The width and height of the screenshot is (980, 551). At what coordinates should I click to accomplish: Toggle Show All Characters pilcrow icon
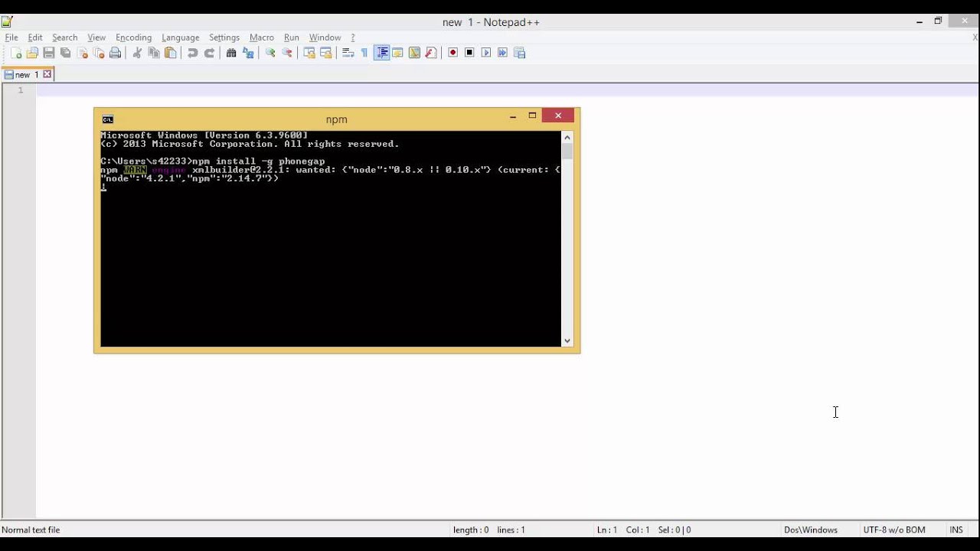tap(364, 53)
